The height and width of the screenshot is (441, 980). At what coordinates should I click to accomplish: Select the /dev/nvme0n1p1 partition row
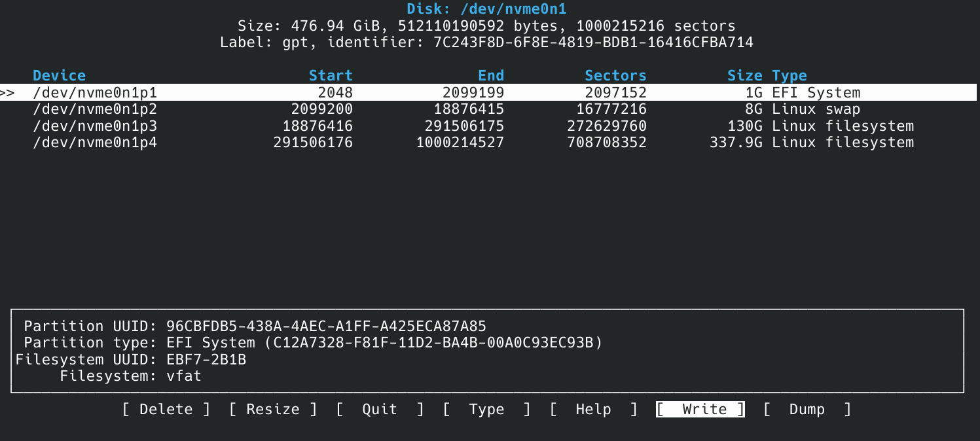(x=95, y=93)
